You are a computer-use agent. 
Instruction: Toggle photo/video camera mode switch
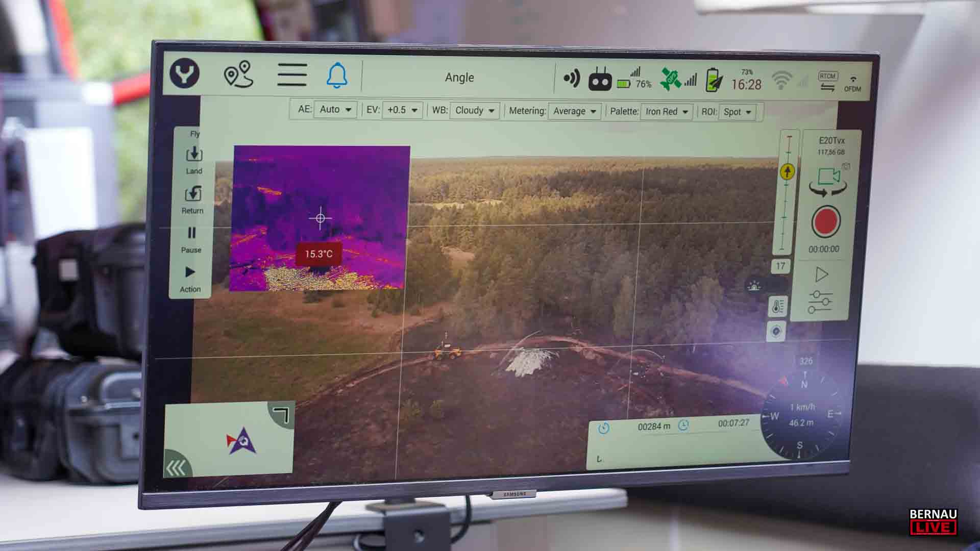pos(828,182)
